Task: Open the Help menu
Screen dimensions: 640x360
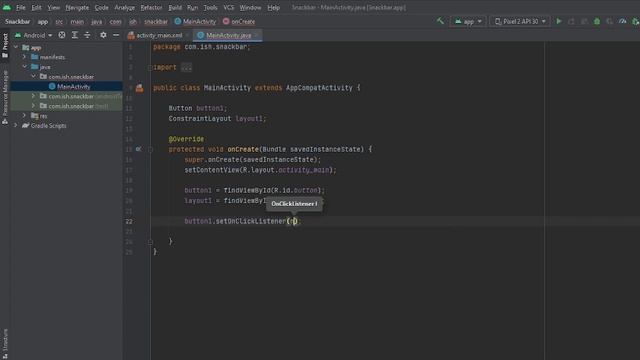Action: [x=273, y=7]
